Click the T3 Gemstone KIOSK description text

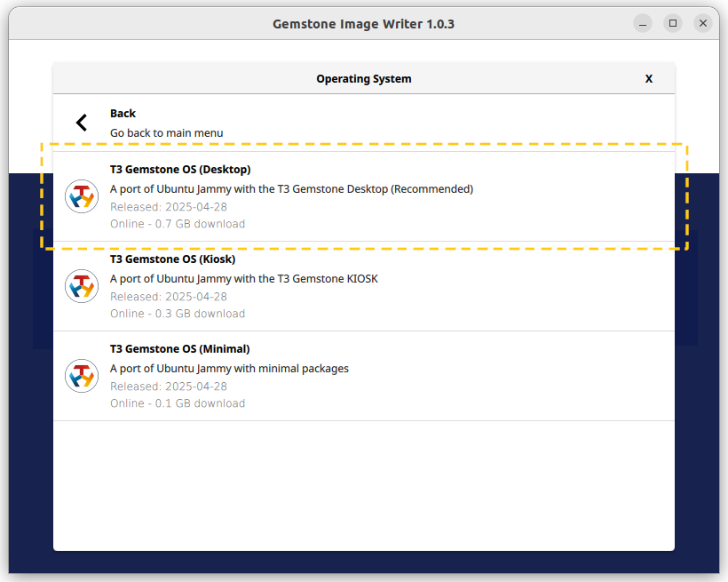pyautogui.click(x=244, y=279)
